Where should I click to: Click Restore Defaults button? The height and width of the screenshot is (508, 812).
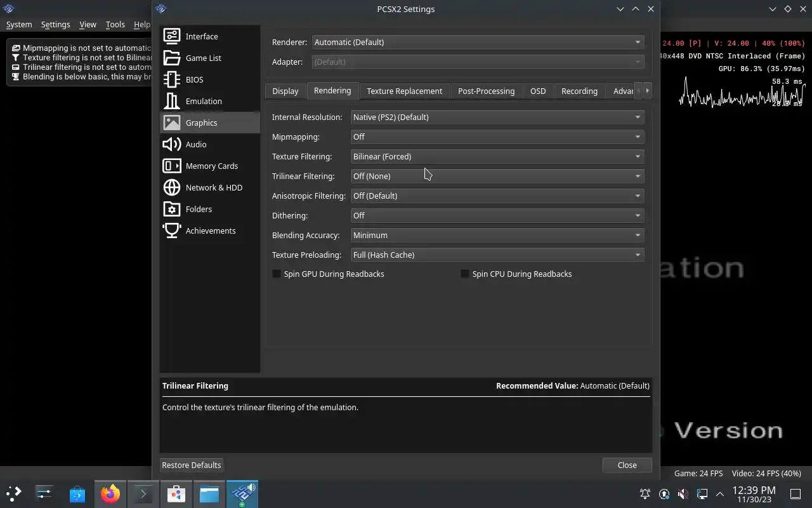tap(192, 465)
